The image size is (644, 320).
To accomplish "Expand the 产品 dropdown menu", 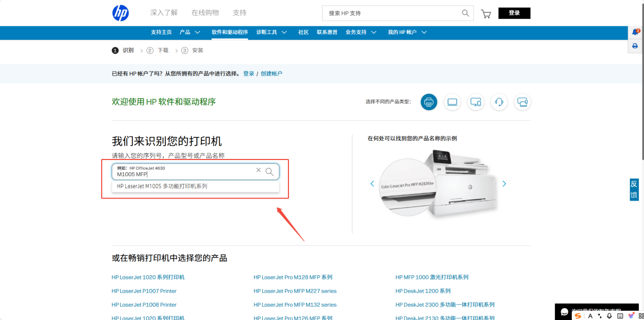I will 190,32.
